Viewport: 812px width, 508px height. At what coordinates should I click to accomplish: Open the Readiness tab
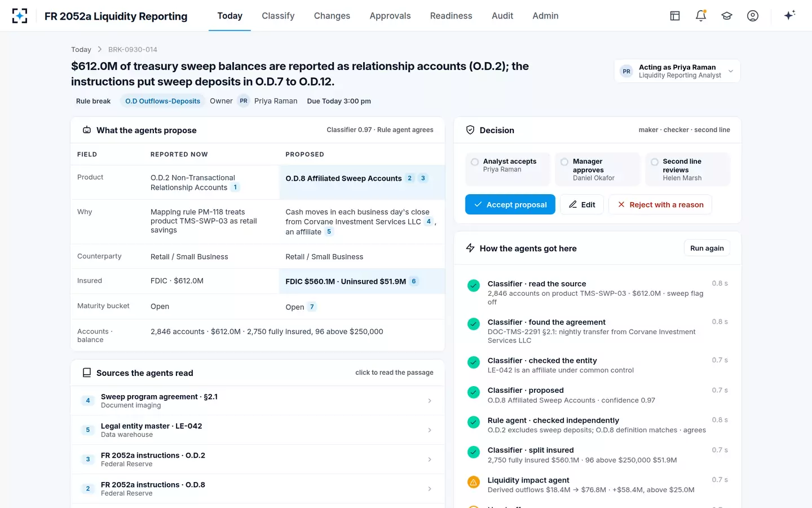click(451, 16)
